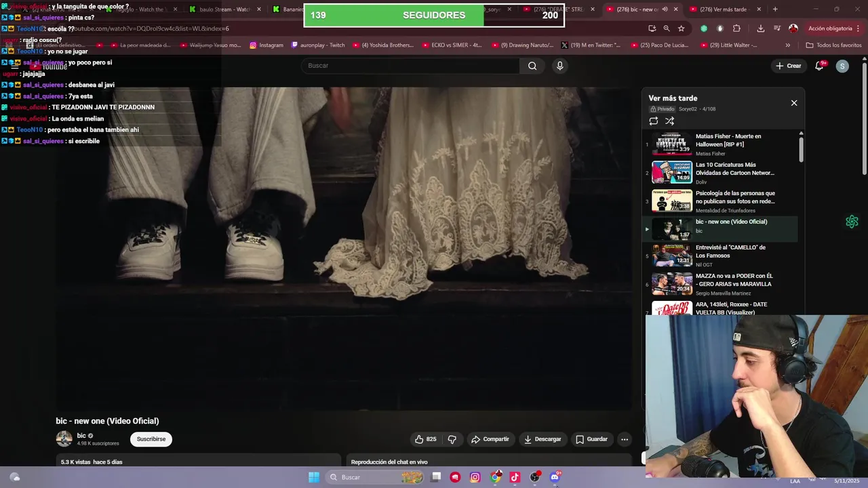Open the browser extensions puzzle icon

736,28
